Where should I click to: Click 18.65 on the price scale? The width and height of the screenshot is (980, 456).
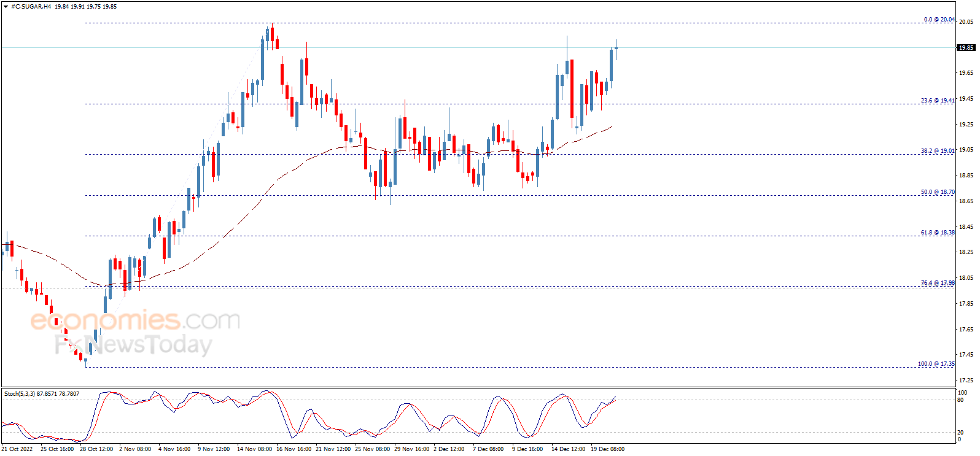966,201
